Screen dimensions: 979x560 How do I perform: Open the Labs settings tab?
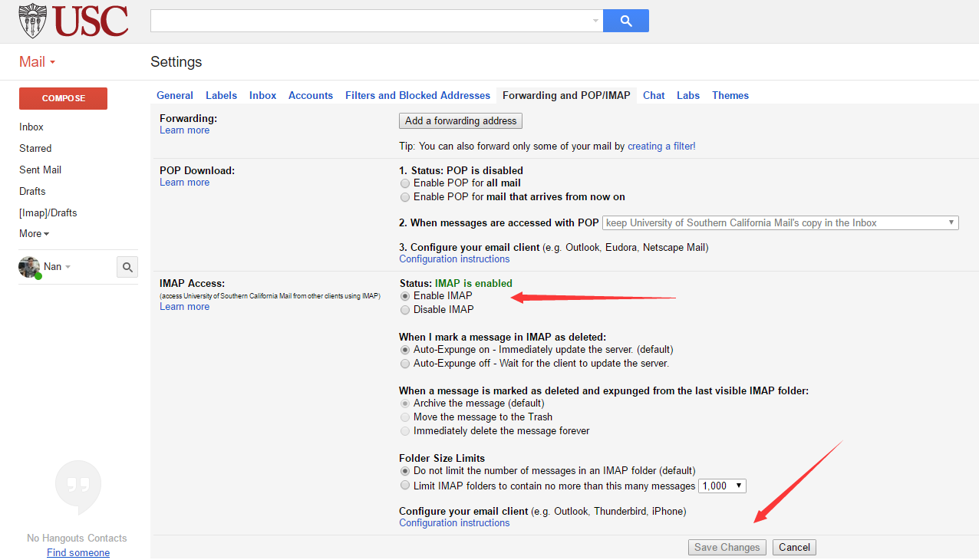[687, 95]
